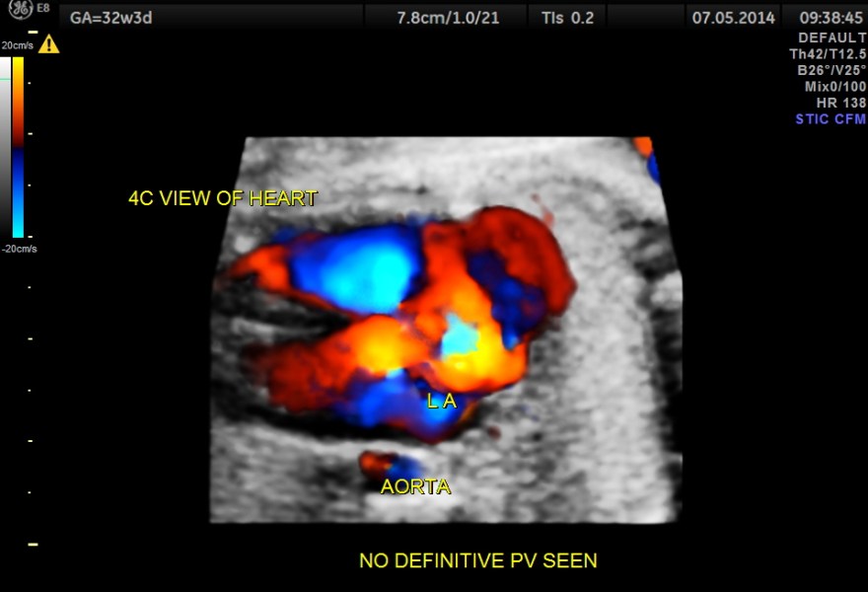Click the LA chamber label
This screenshot has width=868, height=592.
click(x=443, y=401)
